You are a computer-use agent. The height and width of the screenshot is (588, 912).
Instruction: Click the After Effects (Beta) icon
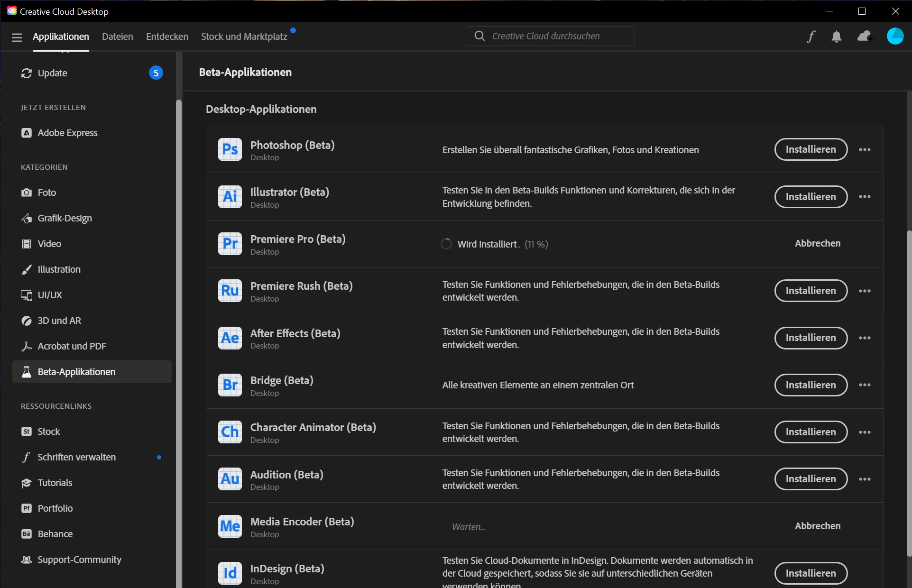click(x=230, y=338)
